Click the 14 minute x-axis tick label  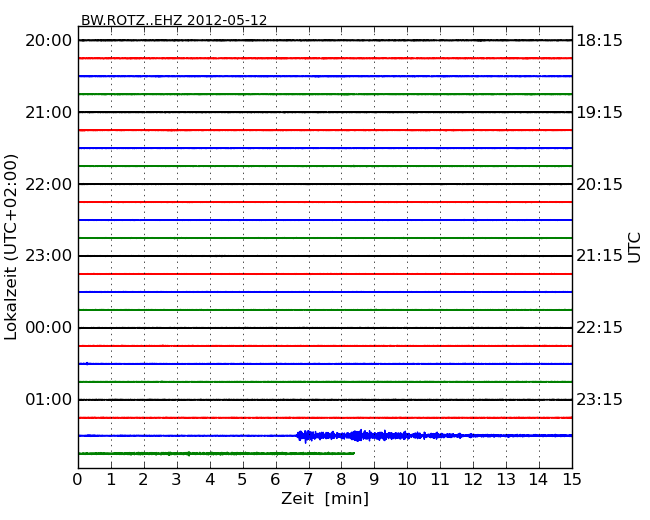[539, 480]
